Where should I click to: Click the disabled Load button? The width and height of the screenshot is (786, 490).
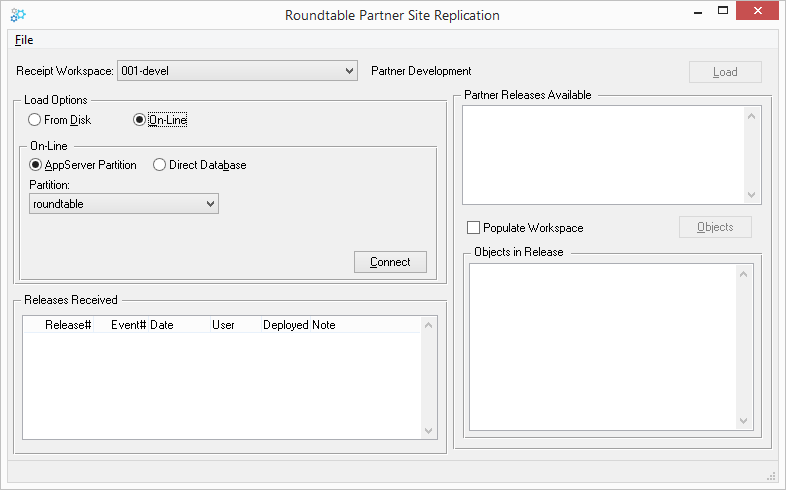tap(725, 72)
